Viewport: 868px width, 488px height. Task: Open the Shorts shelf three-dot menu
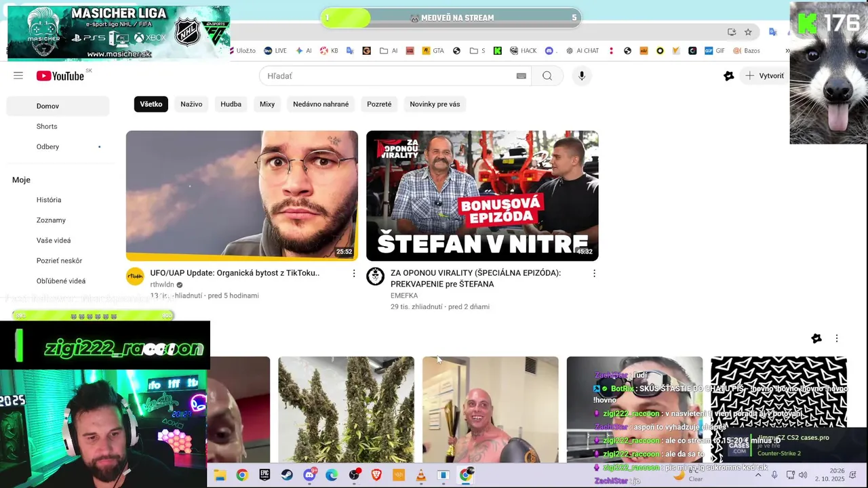(836, 338)
